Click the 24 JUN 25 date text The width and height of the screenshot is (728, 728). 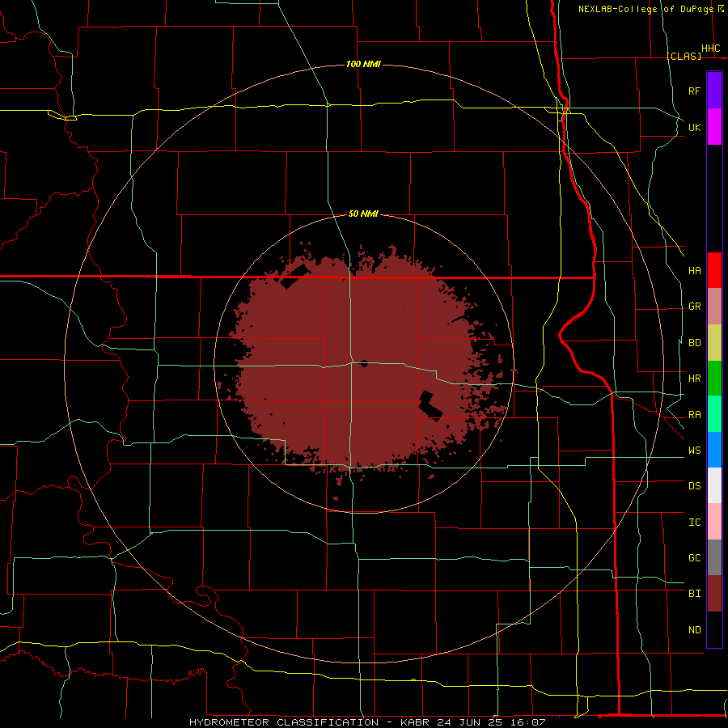[468, 722]
